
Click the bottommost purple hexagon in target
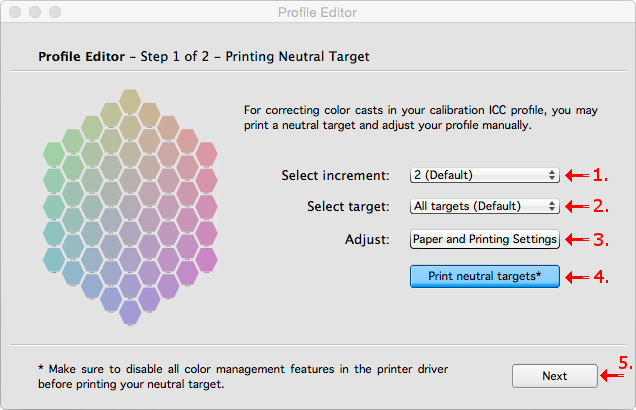(x=129, y=311)
